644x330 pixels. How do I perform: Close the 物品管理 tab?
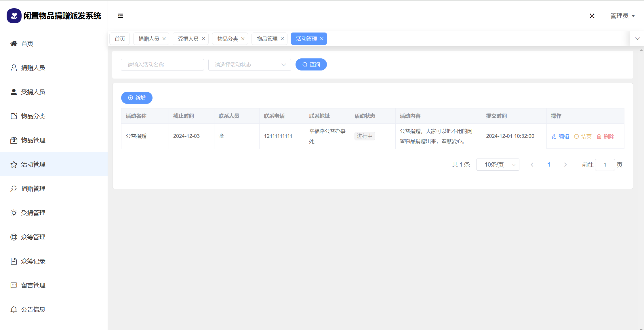pyautogui.click(x=282, y=39)
